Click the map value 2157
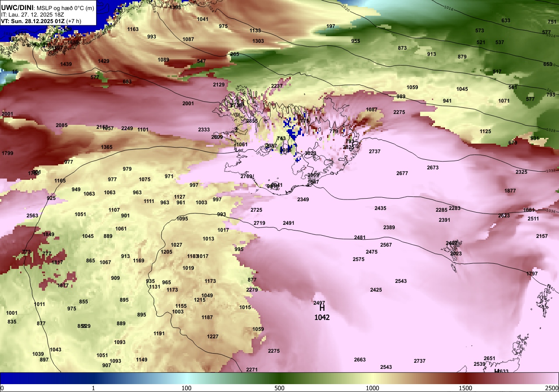 coord(542,236)
